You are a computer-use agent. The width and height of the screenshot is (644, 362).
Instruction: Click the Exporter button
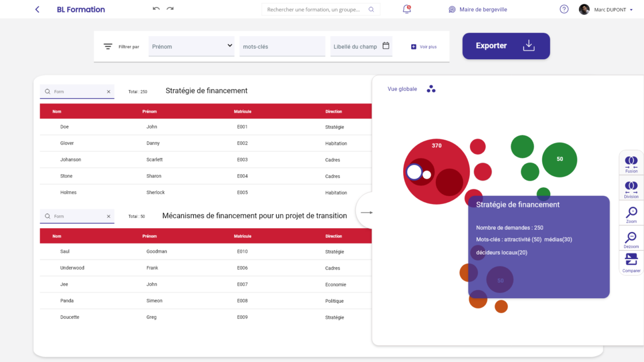506,46
